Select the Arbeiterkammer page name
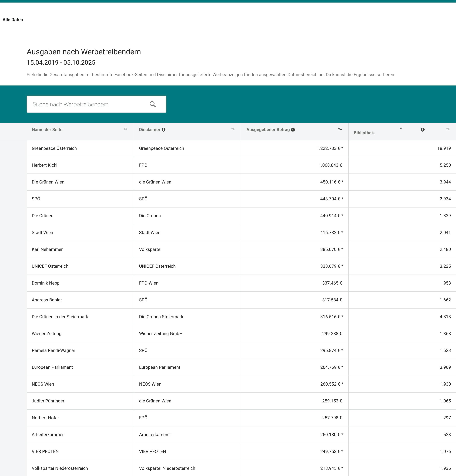456x476 pixels. coord(48,435)
